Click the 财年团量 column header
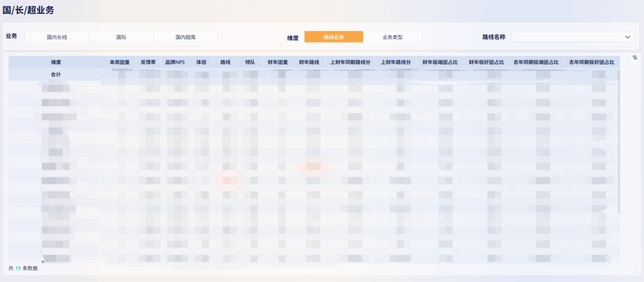Screen dimensions: 644x282 click(278, 62)
